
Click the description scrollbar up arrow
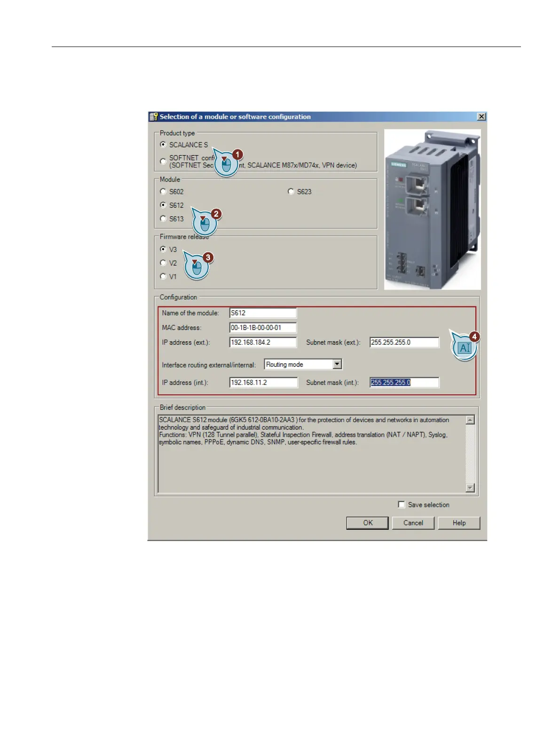click(470, 420)
